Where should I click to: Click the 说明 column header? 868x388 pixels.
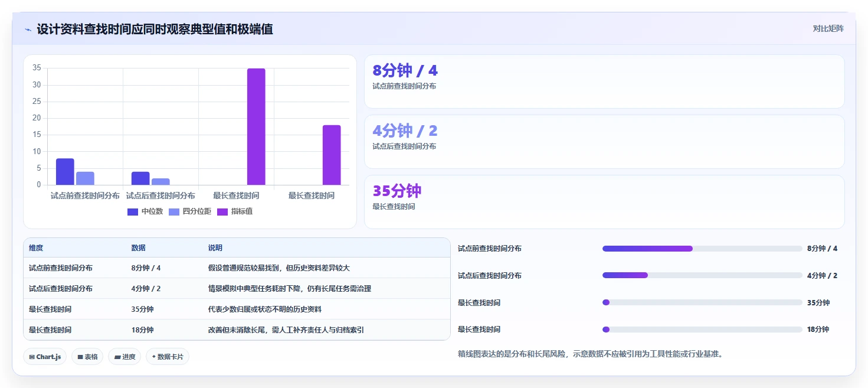tap(215, 248)
